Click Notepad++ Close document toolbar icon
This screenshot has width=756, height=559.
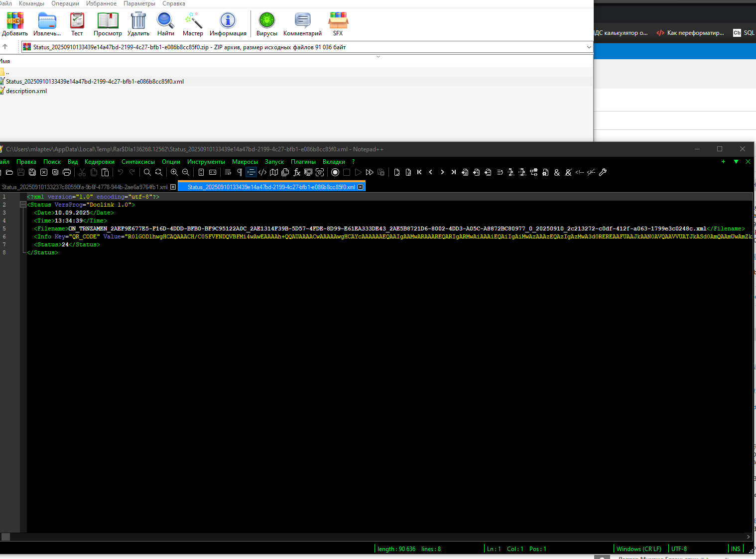44,172
